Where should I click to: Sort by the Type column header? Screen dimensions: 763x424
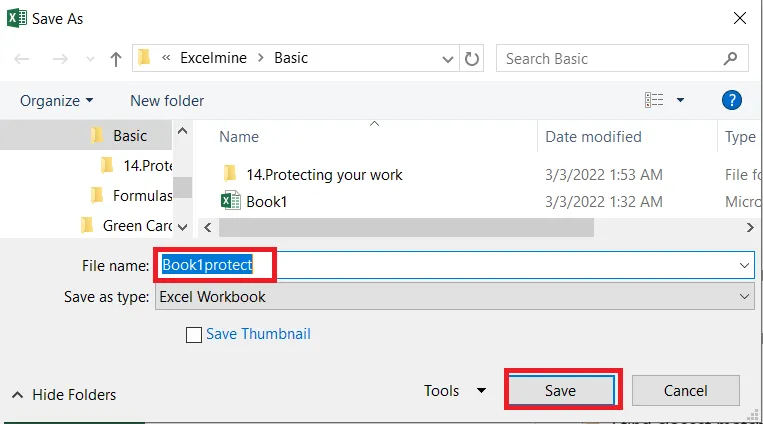pos(740,137)
